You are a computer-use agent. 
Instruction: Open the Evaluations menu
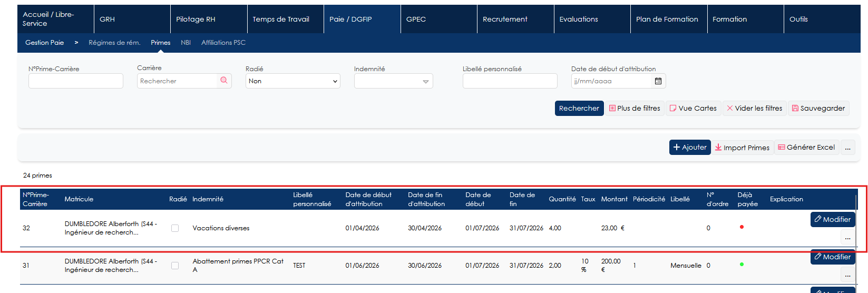coord(592,19)
